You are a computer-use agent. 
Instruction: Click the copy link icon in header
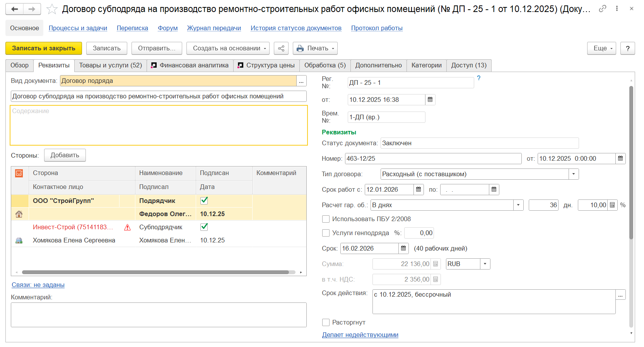coord(603,9)
